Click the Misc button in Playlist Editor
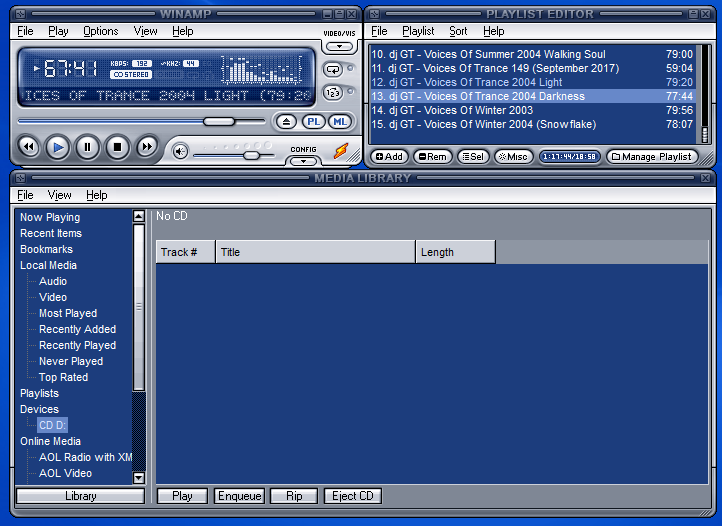This screenshot has width=722, height=526. click(x=513, y=157)
